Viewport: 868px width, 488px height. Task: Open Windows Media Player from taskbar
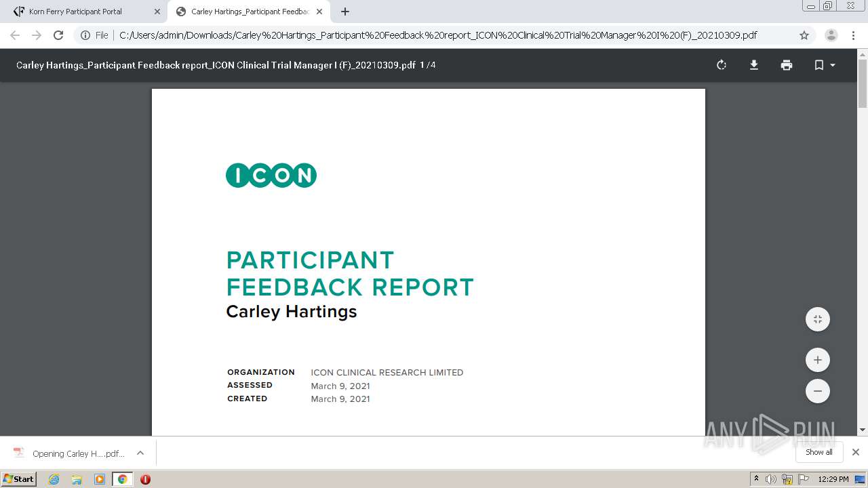pos(100,479)
